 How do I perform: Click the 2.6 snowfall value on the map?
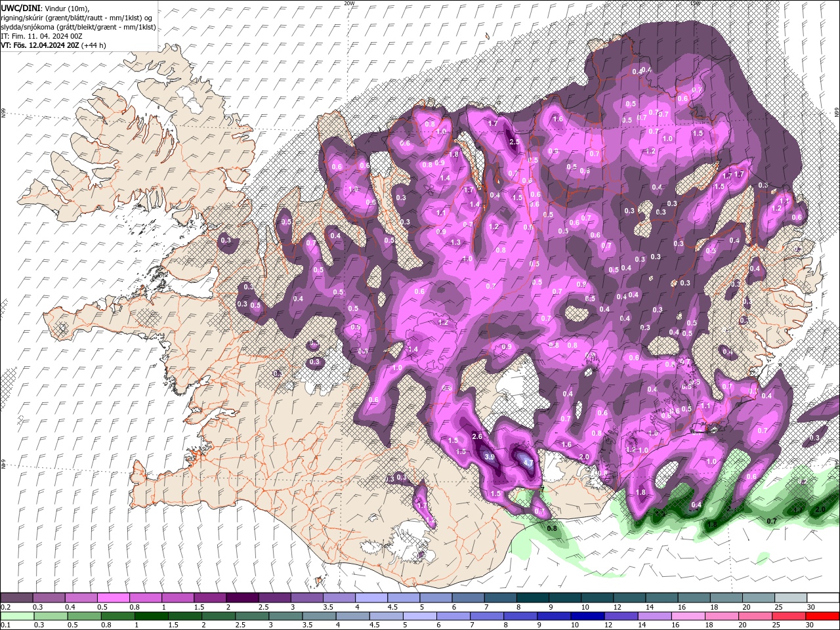pos(477,436)
